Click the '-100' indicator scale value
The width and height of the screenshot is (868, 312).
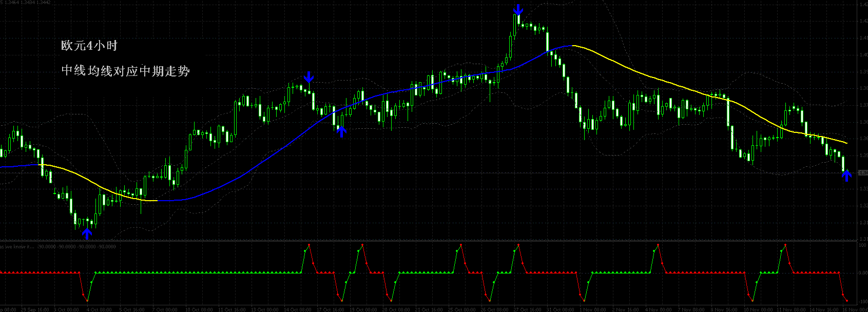[863, 302]
